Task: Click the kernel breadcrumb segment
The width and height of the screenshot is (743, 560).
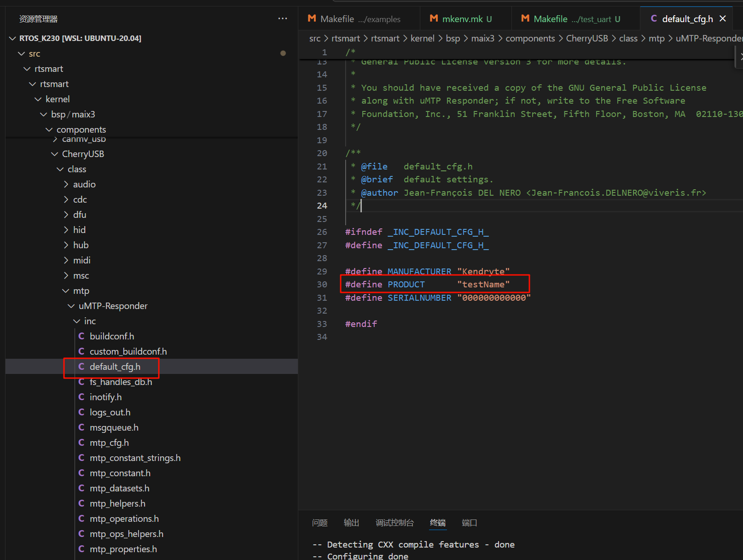Action: coord(423,38)
